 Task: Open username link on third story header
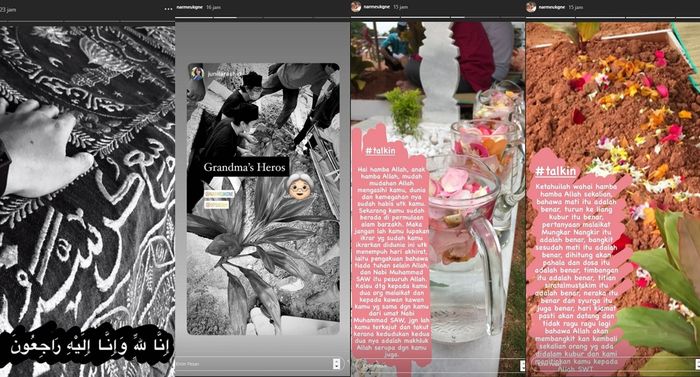click(x=374, y=7)
